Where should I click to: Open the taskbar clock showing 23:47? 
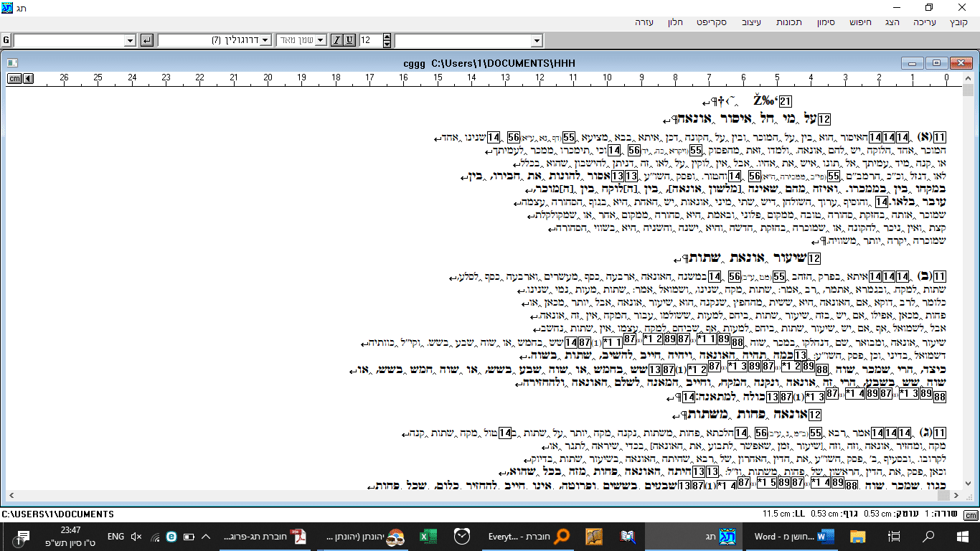coord(70,536)
